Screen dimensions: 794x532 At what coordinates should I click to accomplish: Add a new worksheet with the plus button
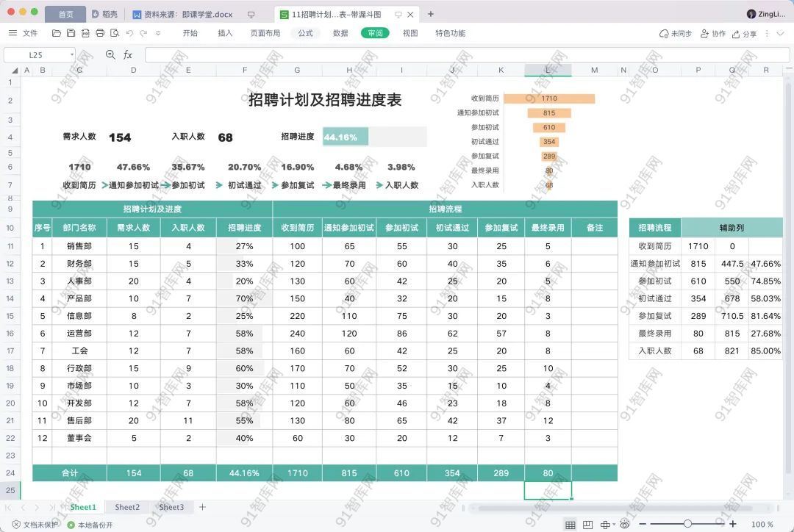pos(201,507)
